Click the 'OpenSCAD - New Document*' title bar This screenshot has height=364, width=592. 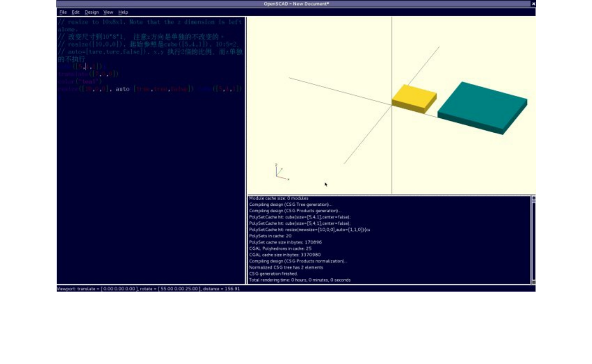coord(296,4)
